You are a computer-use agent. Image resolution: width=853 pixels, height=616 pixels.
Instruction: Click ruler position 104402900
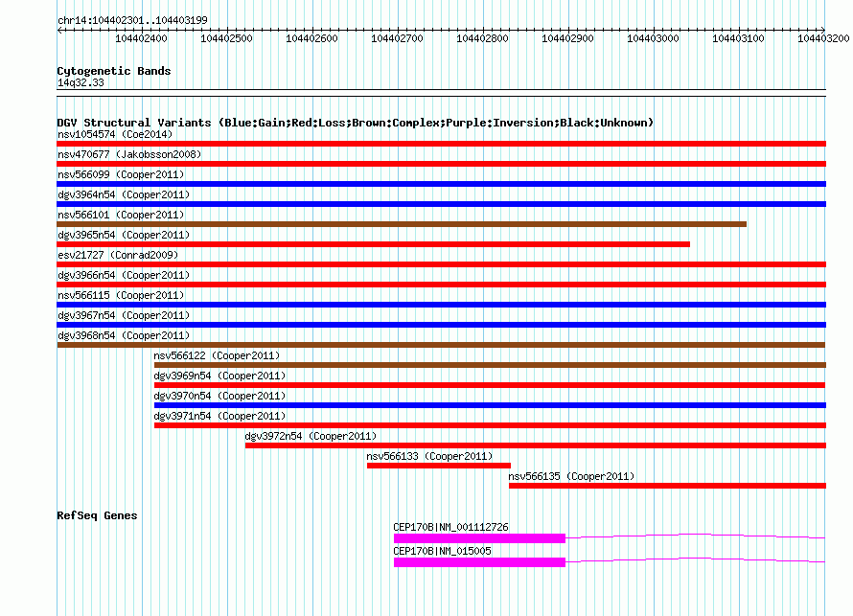click(x=568, y=38)
